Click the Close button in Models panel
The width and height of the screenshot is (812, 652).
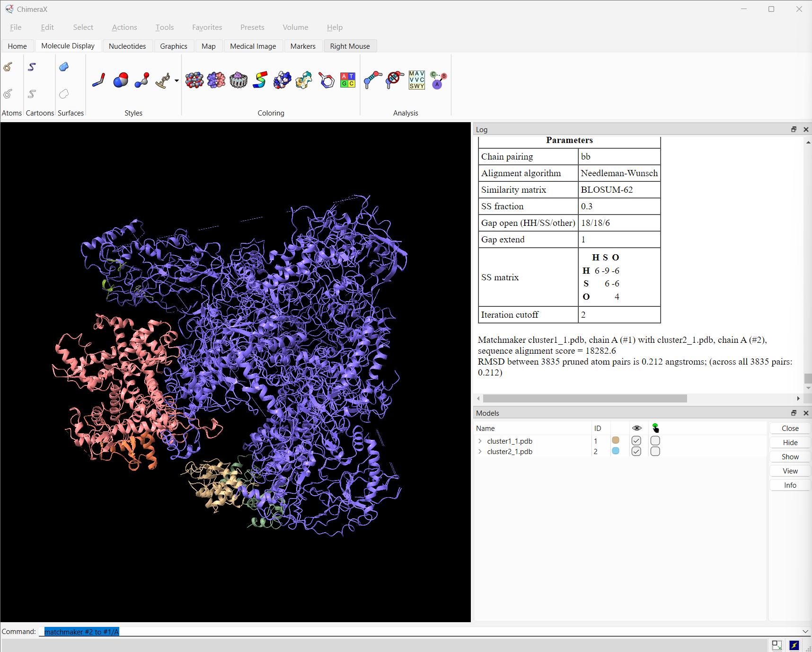pos(790,428)
